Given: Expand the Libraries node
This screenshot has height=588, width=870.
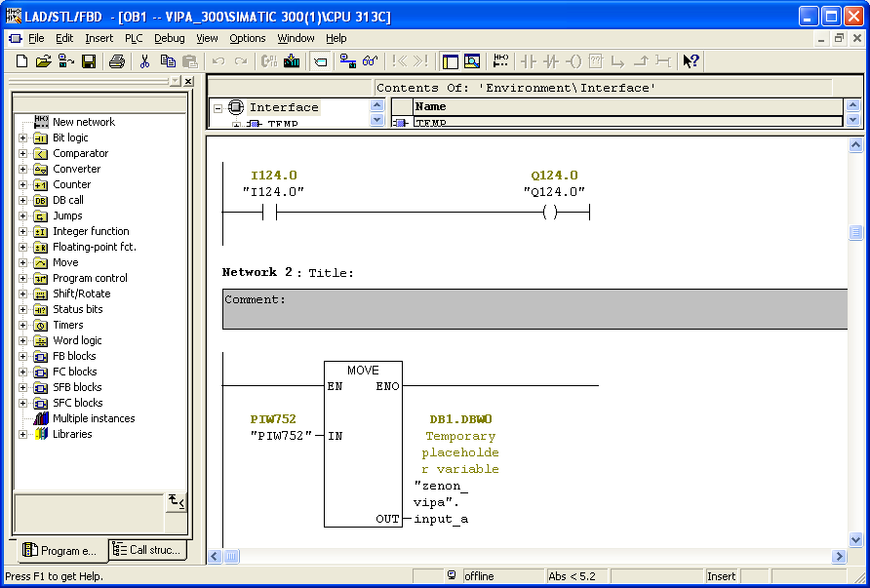Looking at the screenshot, I should pos(22,435).
